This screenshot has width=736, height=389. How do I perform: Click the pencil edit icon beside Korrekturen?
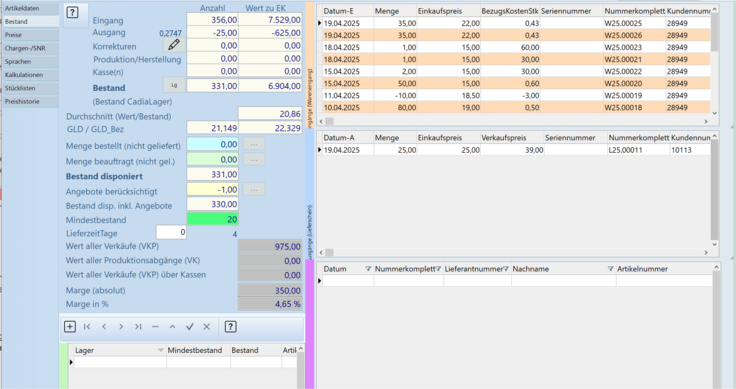[174, 45]
